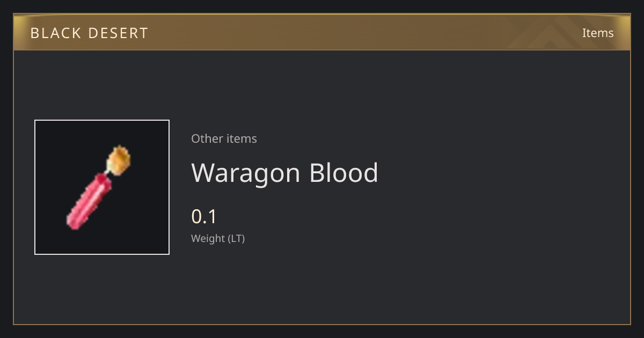Click the Waragon Blood item name
Viewport: 644px width, 338px height.
285,173
